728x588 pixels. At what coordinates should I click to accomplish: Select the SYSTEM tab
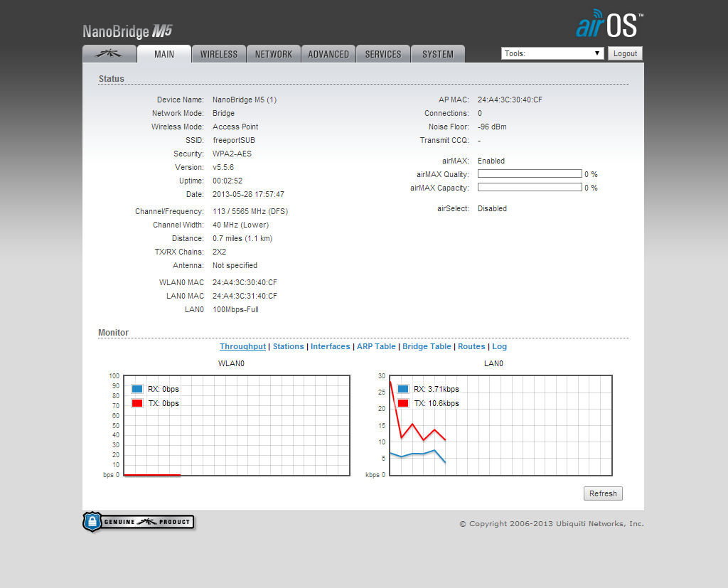click(x=438, y=54)
